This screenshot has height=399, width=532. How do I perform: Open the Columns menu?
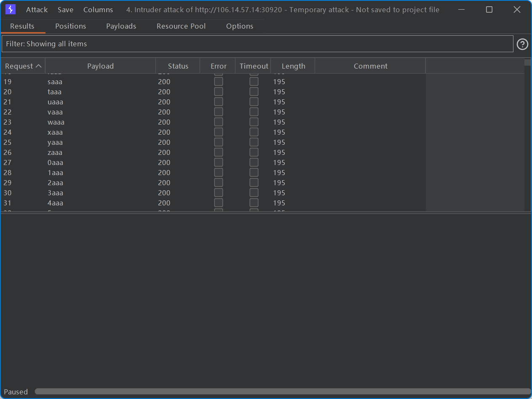[x=98, y=10]
